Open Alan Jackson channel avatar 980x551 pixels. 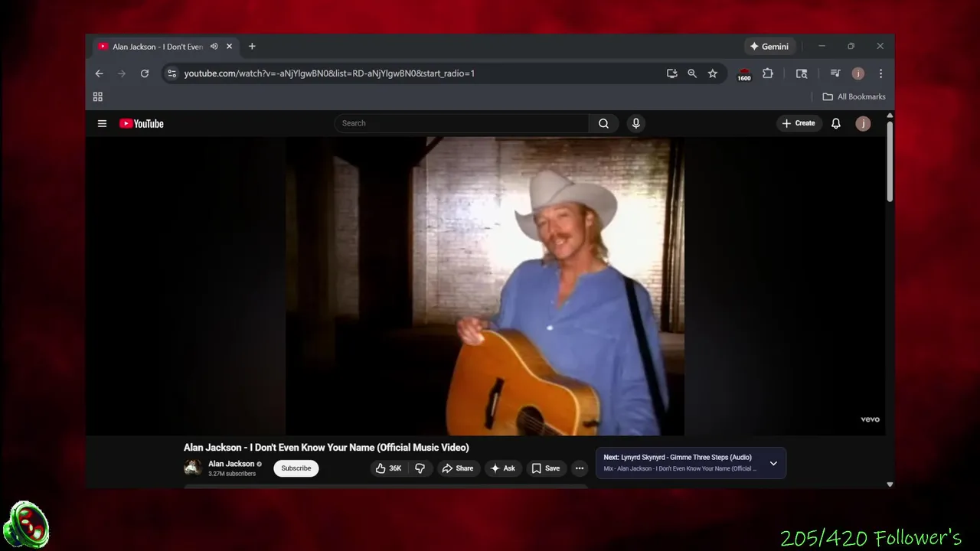[193, 468]
